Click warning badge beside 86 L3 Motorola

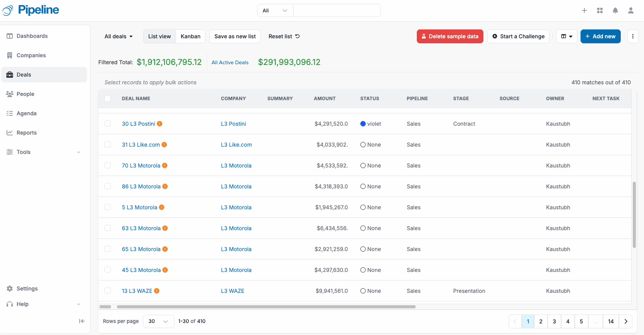pos(165,186)
